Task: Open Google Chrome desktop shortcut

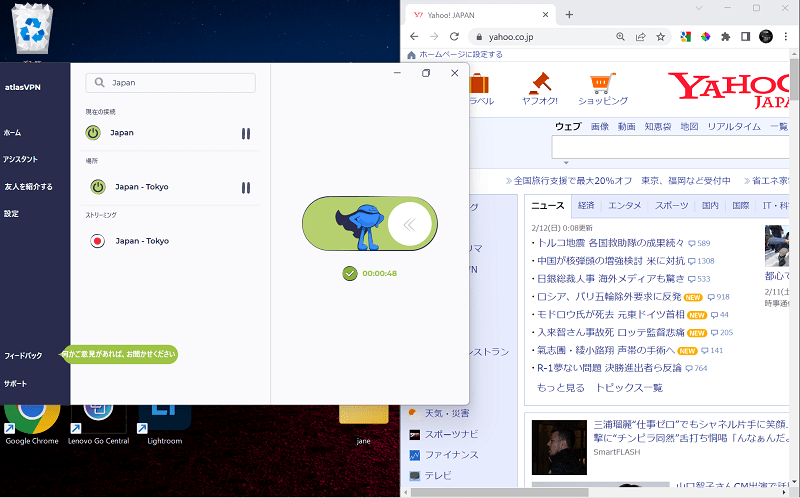Action: 32,424
